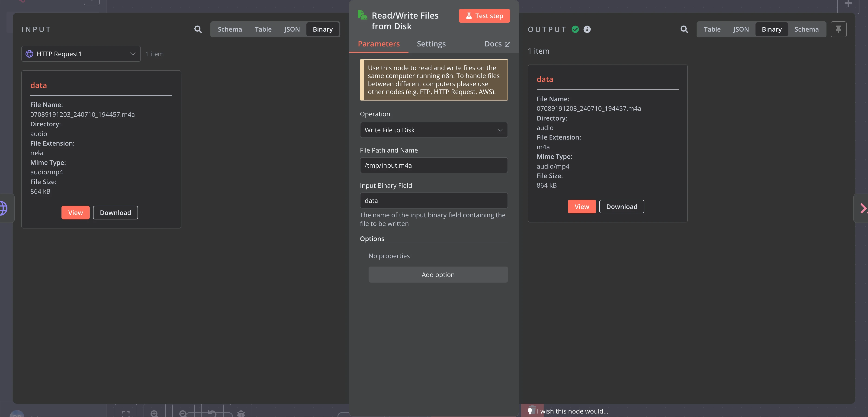Download the input binary file
868x417 pixels.
(x=115, y=212)
